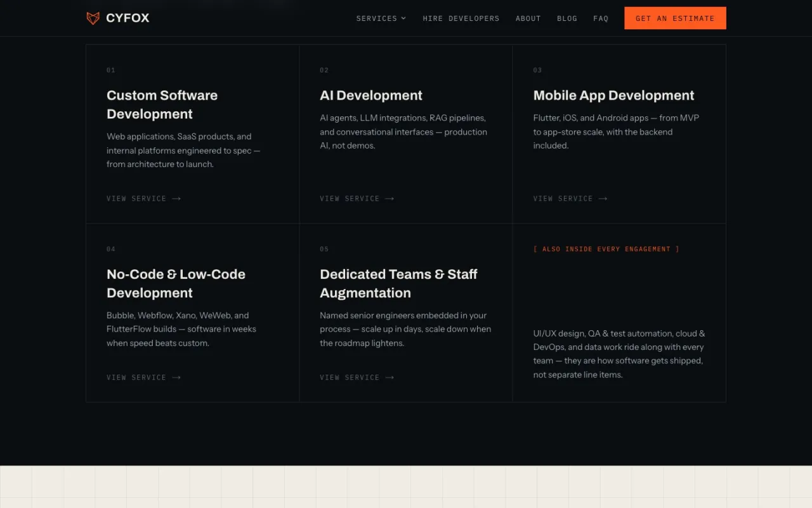812x508 pixels.
Task: Click the card number 03 label
Action: [537, 70]
